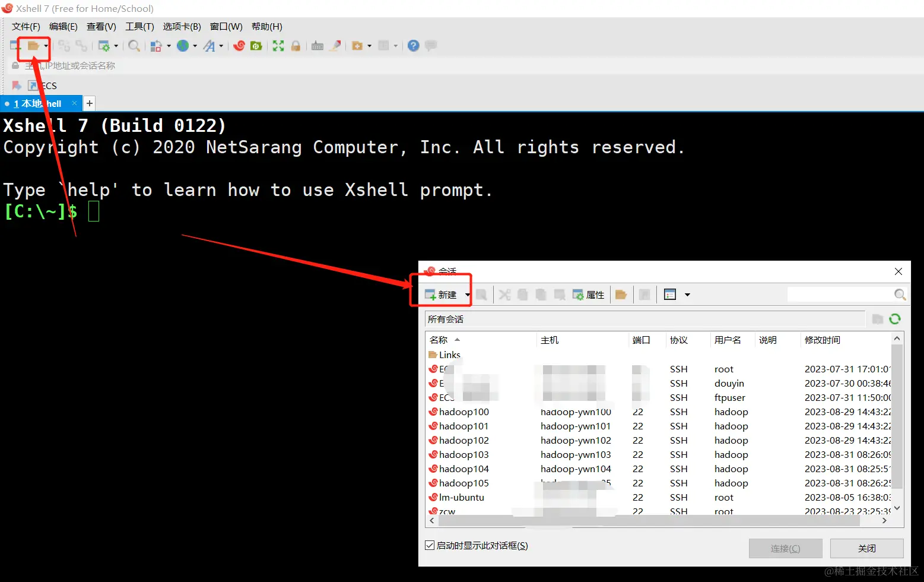Toggle full screen with green arrows icon
Screen dimensions: 924x582
pos(278,46)
